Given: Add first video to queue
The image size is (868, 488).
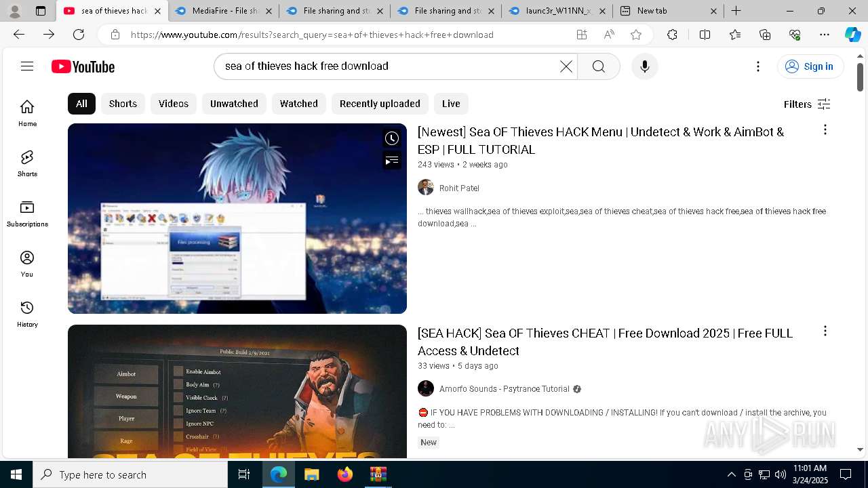Looking at the screenshot, I should pos(392,161).
